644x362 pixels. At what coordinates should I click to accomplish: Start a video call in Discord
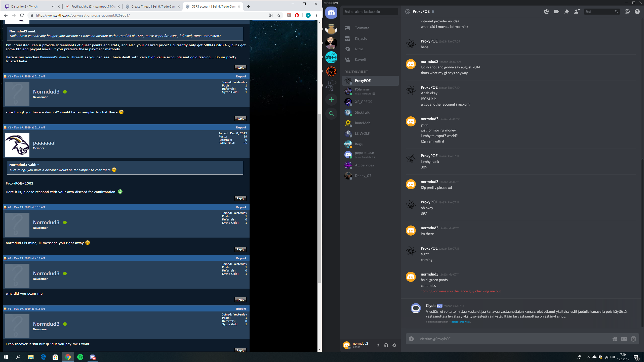pyautogui.click(x=556, y=12)
